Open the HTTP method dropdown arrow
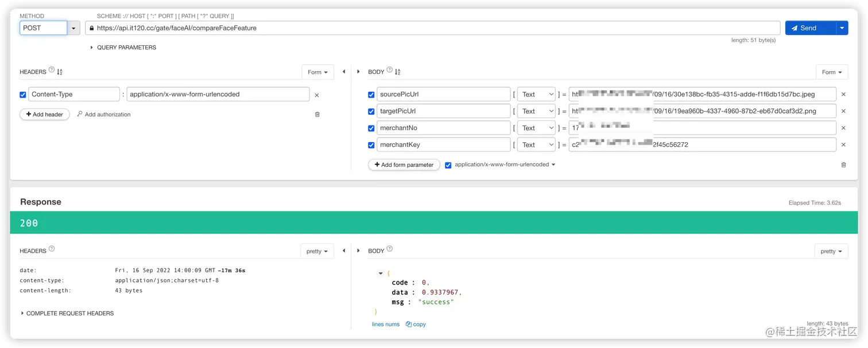The image size is (868, 348). [74, 28]
